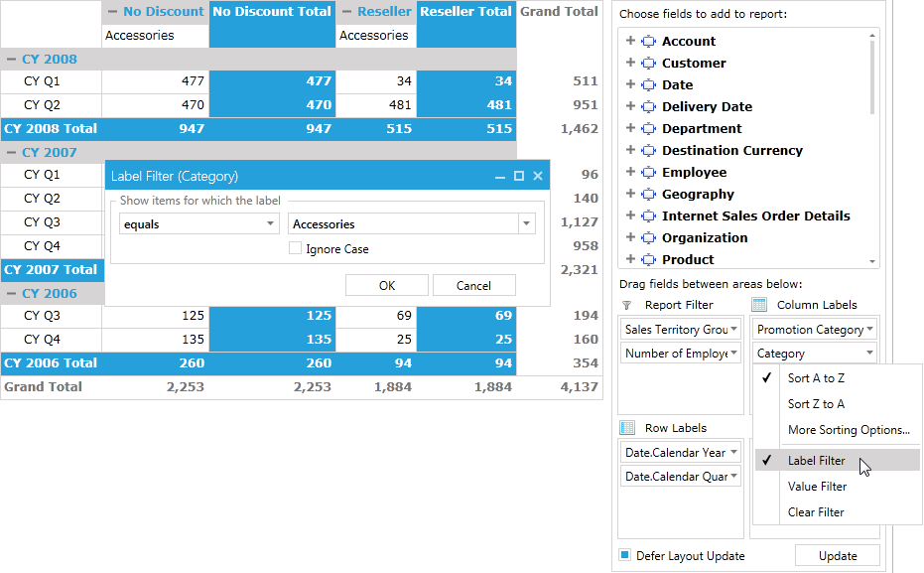Open the Promotion Category field dropdown
924x573 pixels.
click(x=869, y=329)
